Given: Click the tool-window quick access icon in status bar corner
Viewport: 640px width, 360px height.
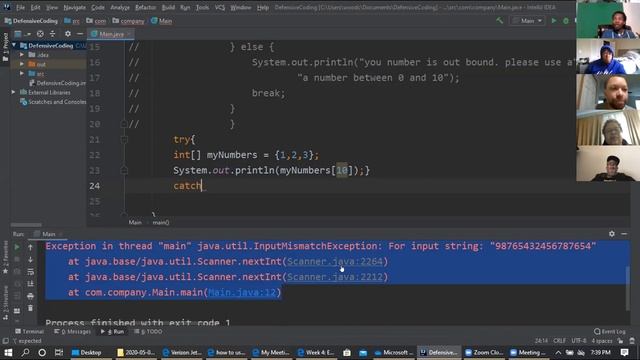Looking at the screenshot, I should tap(5, 340).
